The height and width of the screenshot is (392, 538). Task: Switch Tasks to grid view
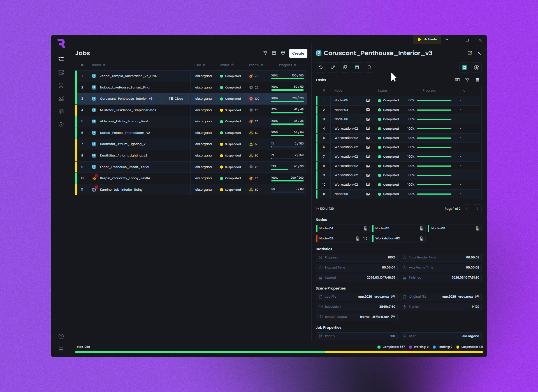point(477,80)
